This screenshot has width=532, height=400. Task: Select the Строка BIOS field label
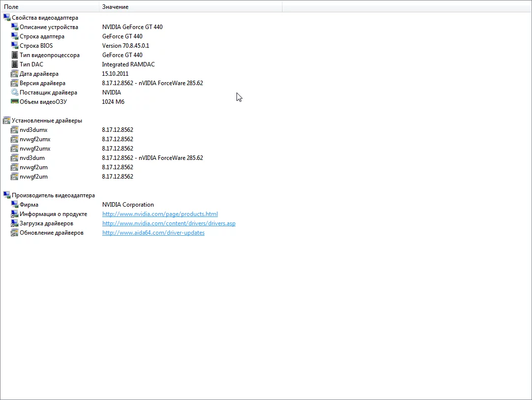click(x=36, y=45)
